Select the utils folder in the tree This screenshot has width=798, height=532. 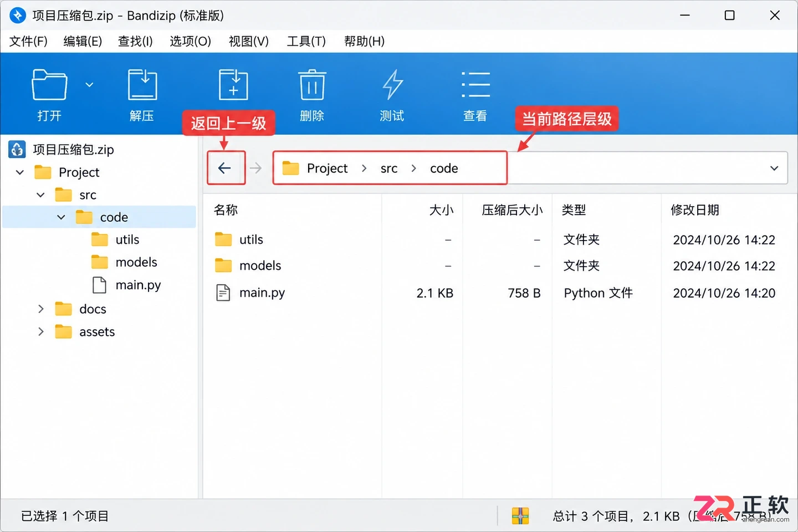pos(127,239)
